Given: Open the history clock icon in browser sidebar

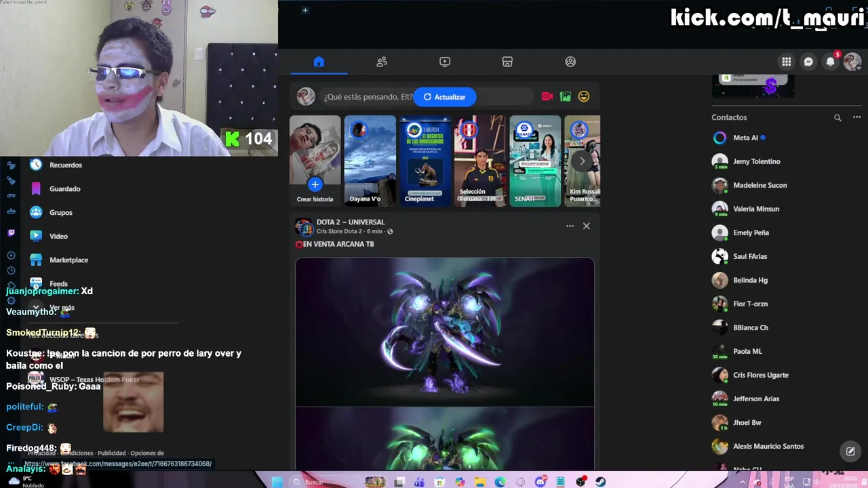Looking at the screenshot, I should pyautogui.click(x=11, y=270).
